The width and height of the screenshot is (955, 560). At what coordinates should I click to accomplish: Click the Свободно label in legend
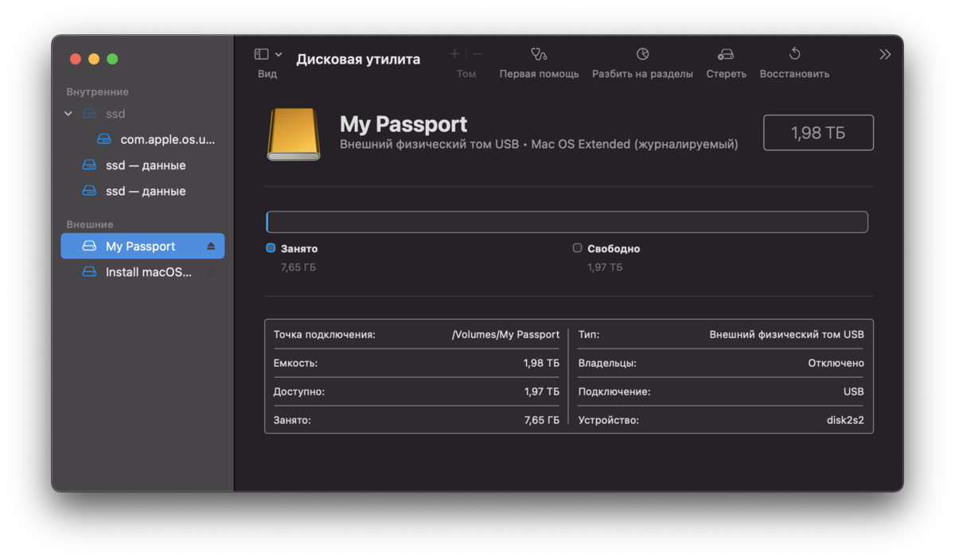coord(614,249)
